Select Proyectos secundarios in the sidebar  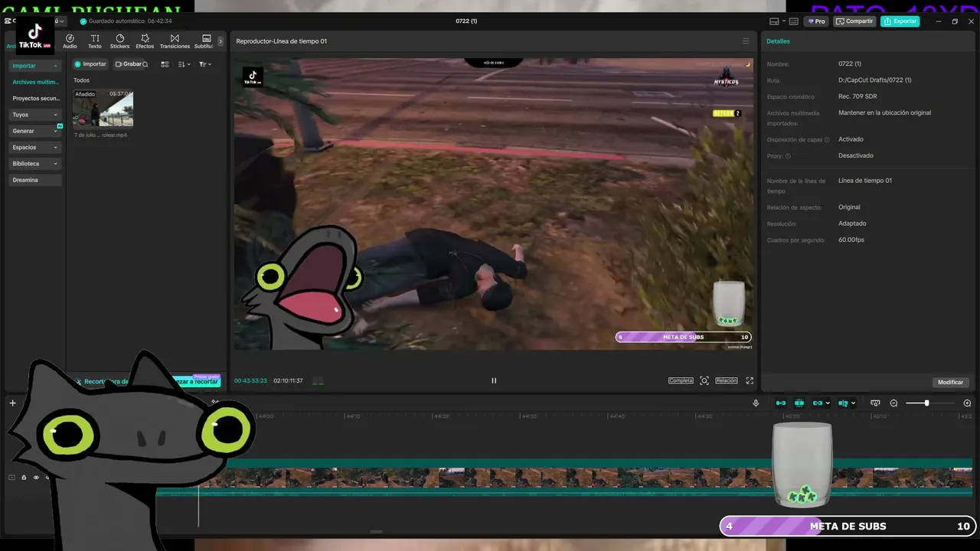click(35, 98)
